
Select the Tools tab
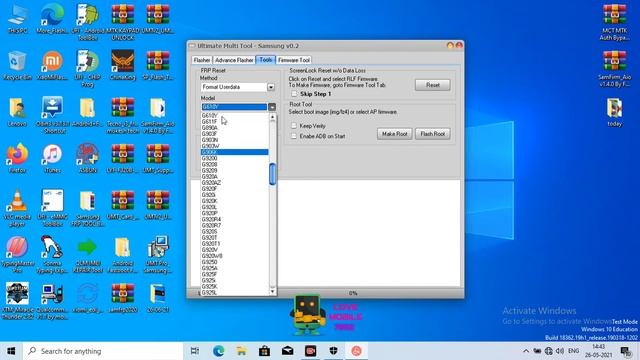tap(265, 60)
